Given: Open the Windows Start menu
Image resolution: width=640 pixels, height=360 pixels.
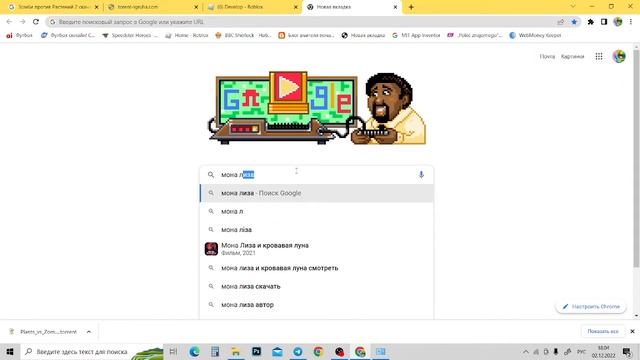Looking at the screenshot, I should coord(10,351).
